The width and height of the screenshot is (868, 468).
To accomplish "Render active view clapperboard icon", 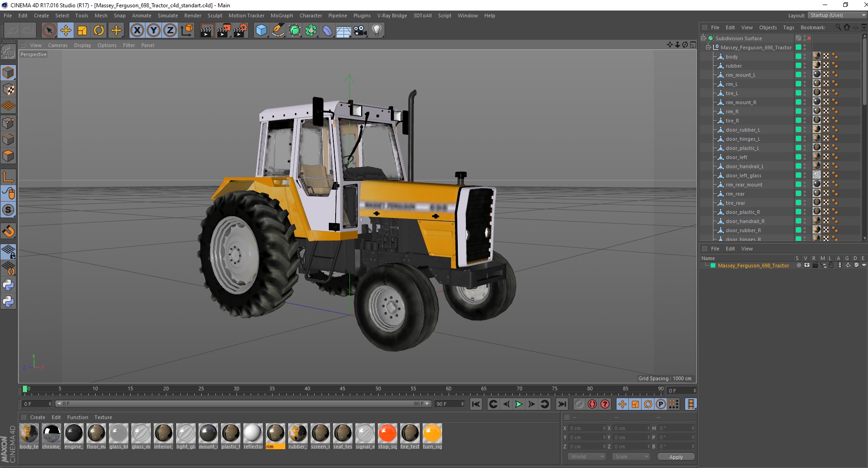I will point(207,31).
